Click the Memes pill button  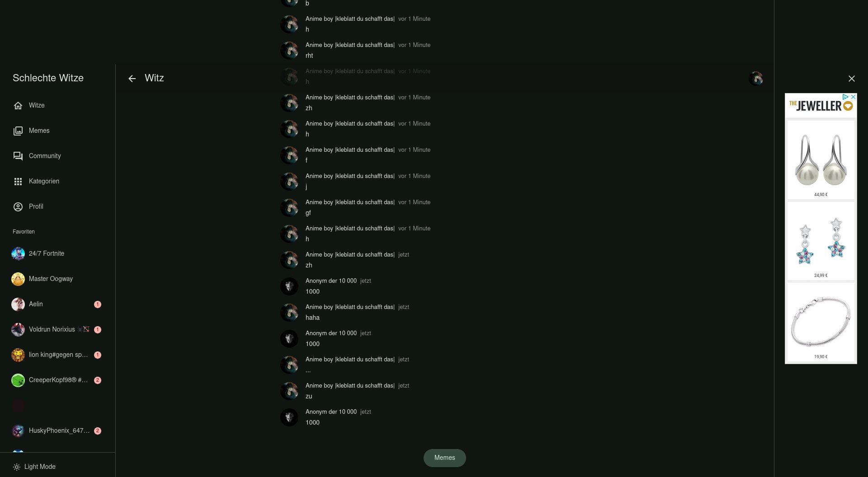tap(445, 458)
